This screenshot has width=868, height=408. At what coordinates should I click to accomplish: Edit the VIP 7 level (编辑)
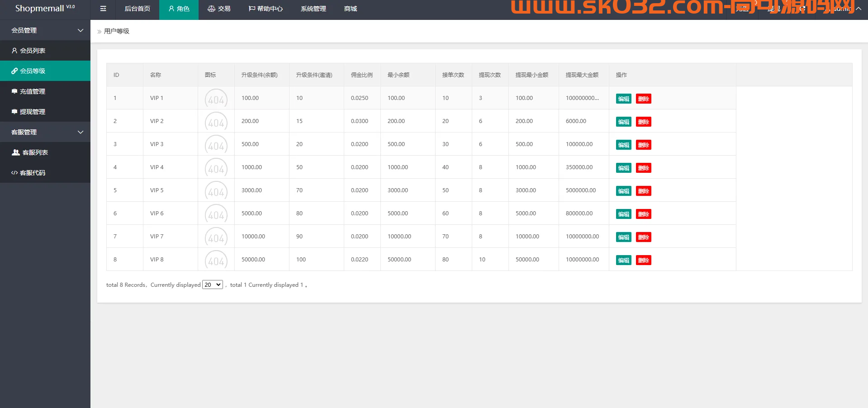click(x=624, y=237)
